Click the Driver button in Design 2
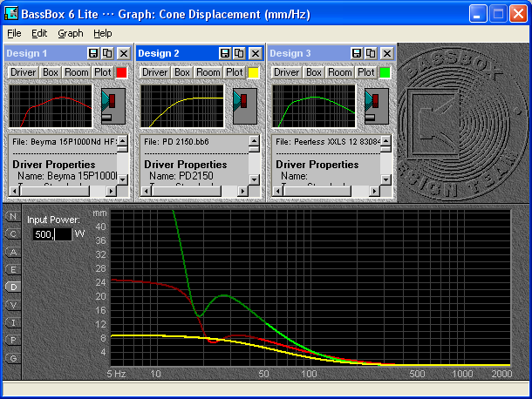Image resolution: width=532 pixels, height=399 pixels. pos(154,72)
